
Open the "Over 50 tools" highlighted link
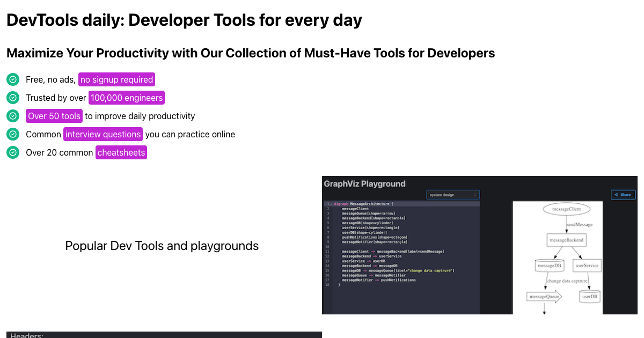tap(54, 116)
